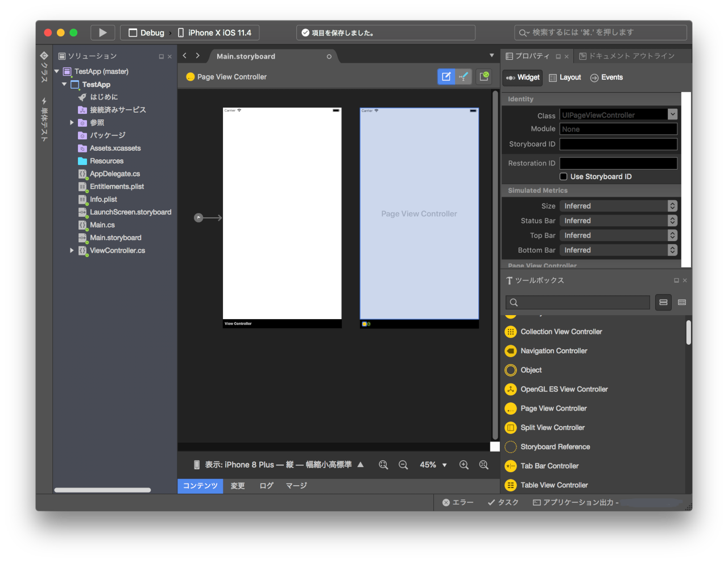Select Collection View Controller in the toolbox

tap(553, 332)
